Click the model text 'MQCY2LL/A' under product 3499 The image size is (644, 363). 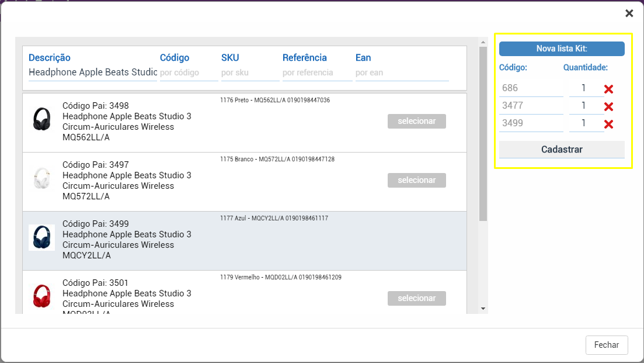[86, 255]
